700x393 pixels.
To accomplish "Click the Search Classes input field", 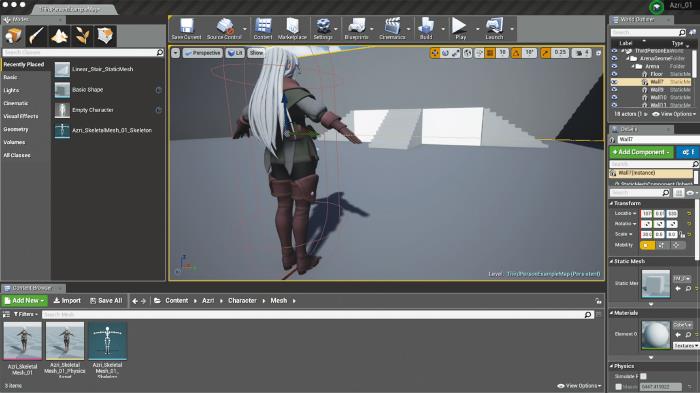I will (83, 53).
